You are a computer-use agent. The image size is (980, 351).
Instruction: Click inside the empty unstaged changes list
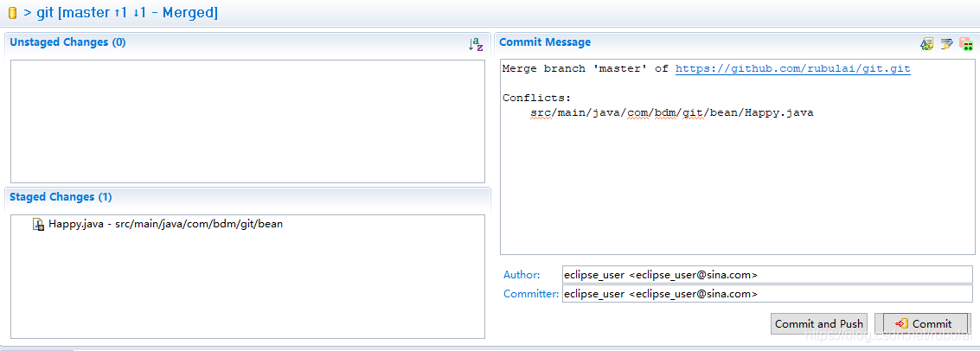247,121
